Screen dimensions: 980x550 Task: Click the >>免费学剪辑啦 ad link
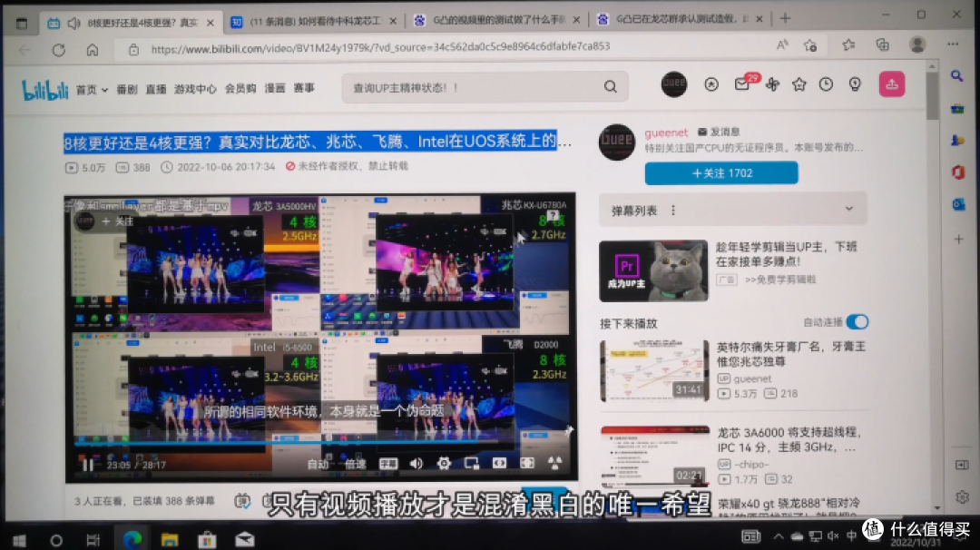pyautogui.click(x=780, y=280)
